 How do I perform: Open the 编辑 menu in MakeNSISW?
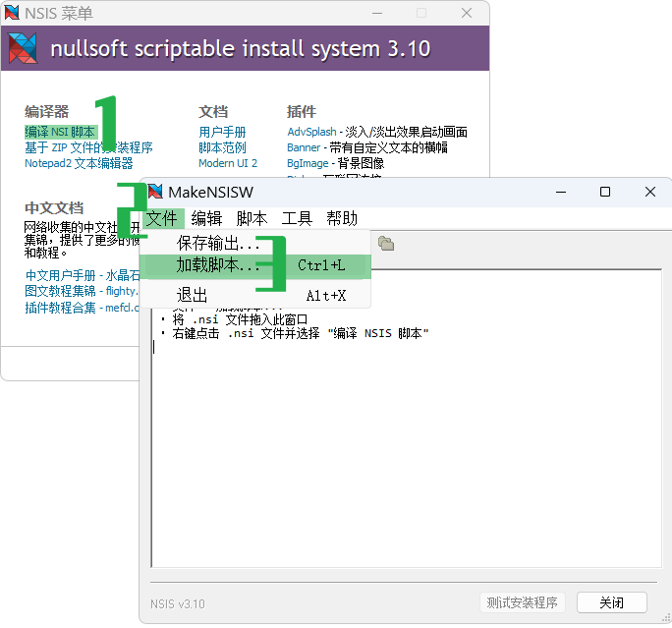pyautogui.click(x=206, y=218)
